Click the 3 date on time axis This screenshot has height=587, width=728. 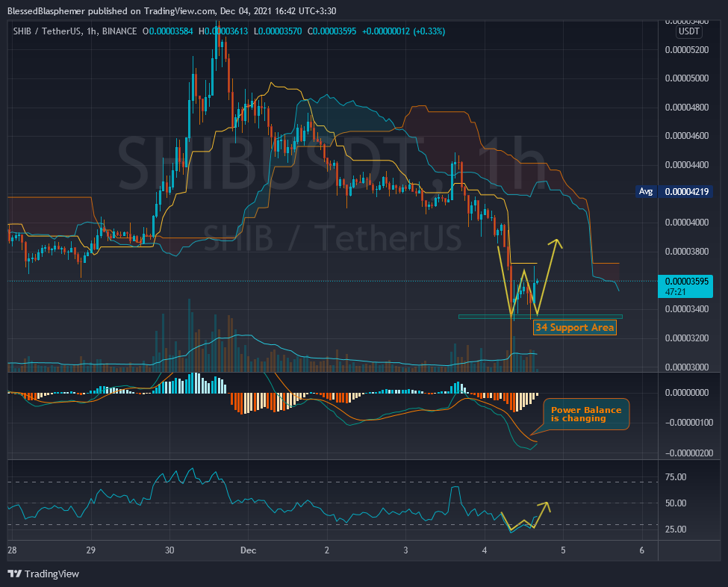click(405, 550)
